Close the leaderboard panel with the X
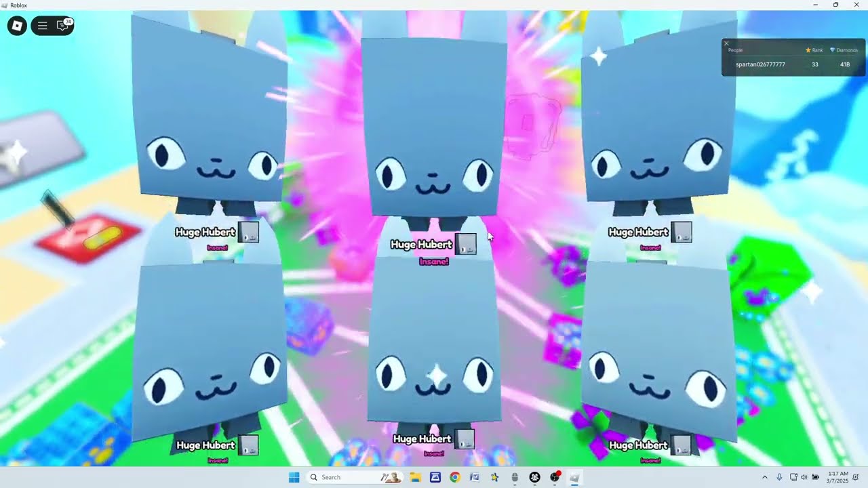The width and height of the screenshot is (868, 488). [x=726, y=43]
